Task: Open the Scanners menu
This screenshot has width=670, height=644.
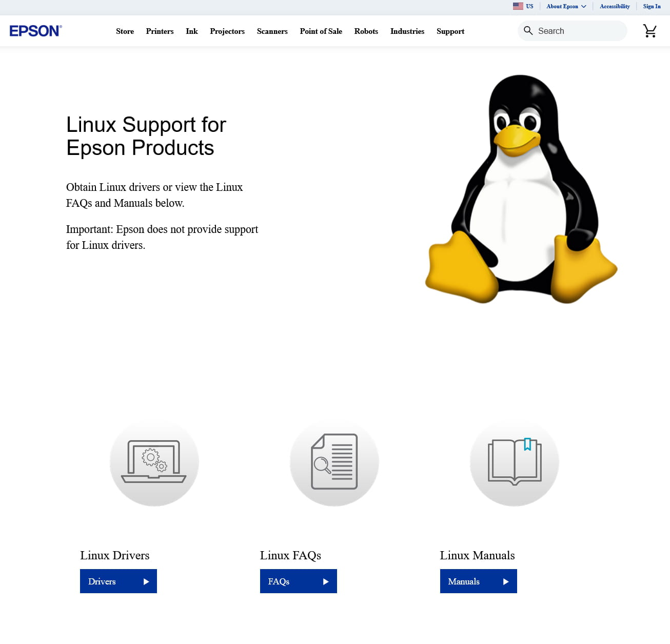Action: pos(272,31)
